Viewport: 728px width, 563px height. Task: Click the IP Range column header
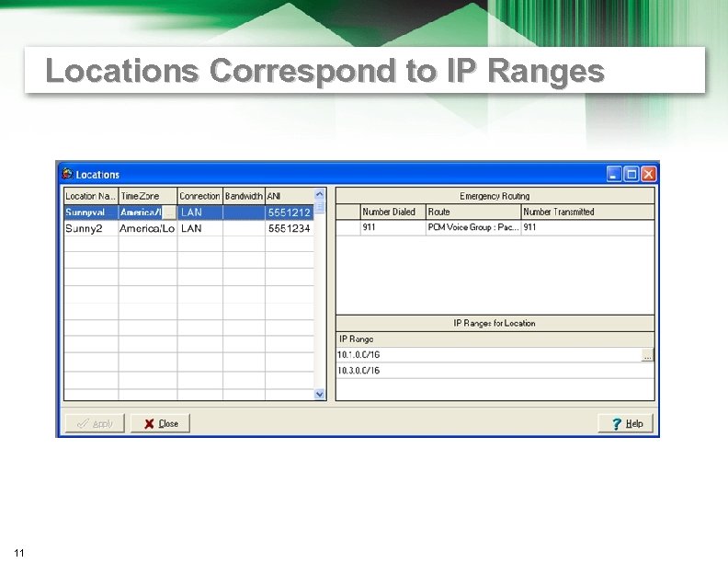coord(495,339)
